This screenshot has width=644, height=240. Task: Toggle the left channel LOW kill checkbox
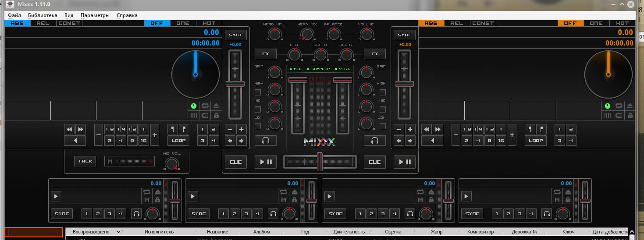(x=258, y=126)
